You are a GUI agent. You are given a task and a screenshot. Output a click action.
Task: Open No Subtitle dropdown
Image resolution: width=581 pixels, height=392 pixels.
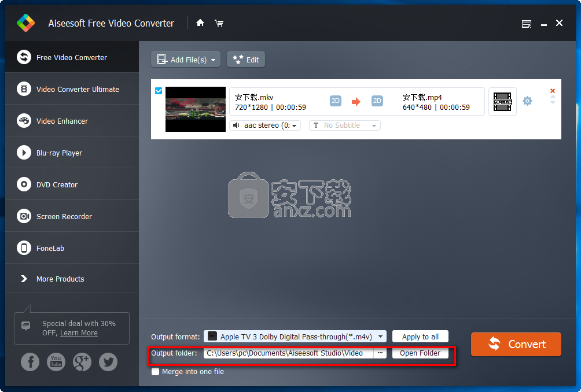point(344,125)
